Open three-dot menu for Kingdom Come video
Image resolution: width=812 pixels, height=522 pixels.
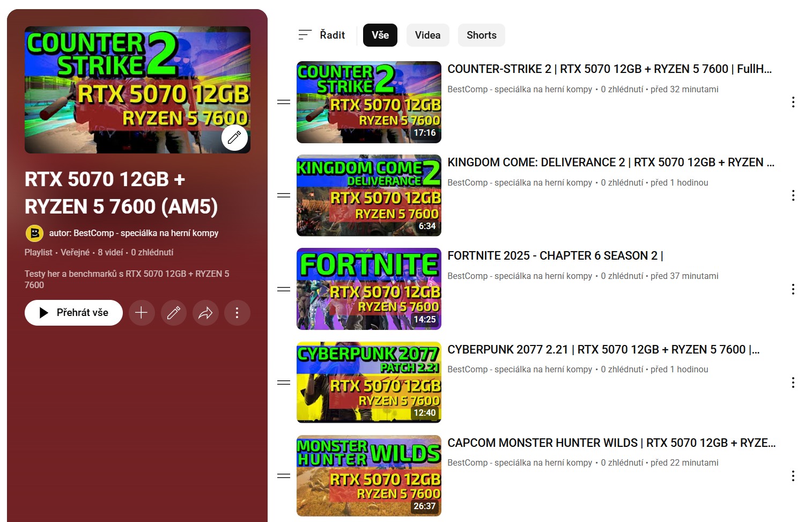(x=793, y=195)
